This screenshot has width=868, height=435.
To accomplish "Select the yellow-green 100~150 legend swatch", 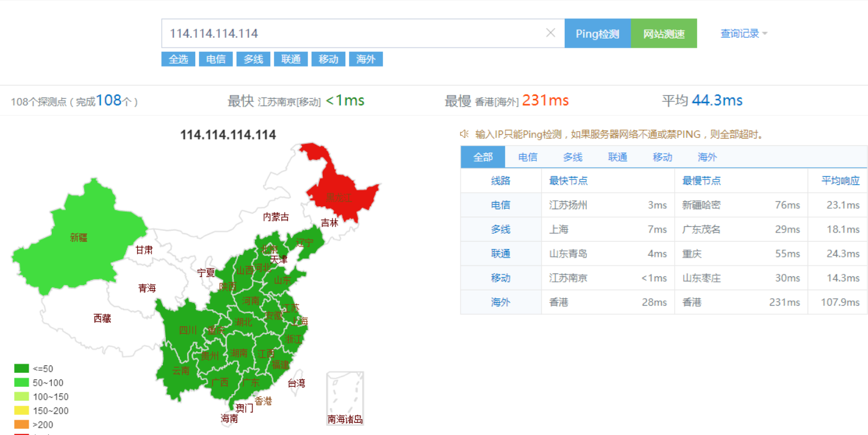I will [x=21, y=397].
